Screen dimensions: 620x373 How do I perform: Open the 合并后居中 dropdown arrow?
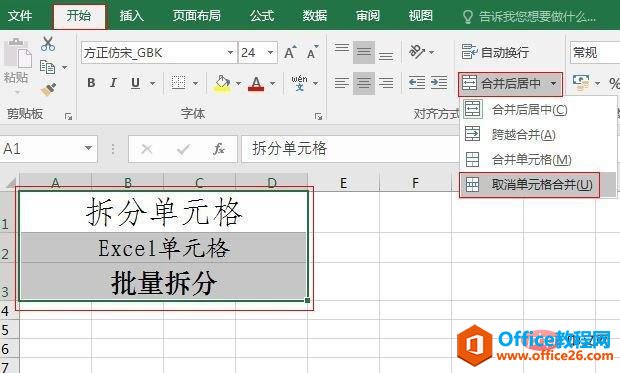click(x=554, y=83)
